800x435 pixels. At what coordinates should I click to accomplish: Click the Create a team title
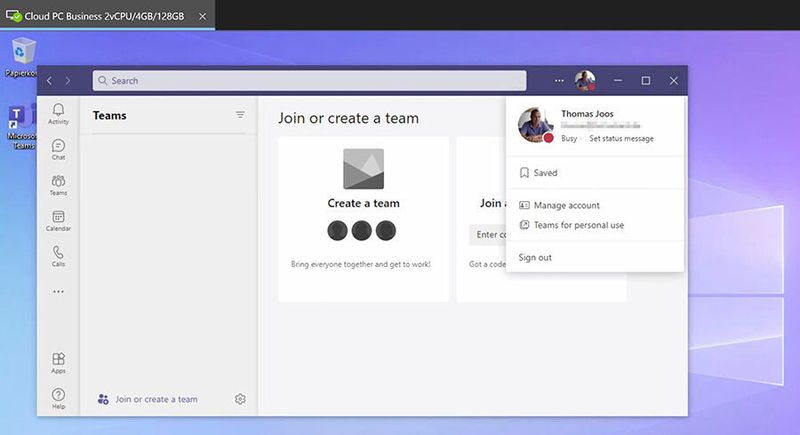click(x=363, y=203)
